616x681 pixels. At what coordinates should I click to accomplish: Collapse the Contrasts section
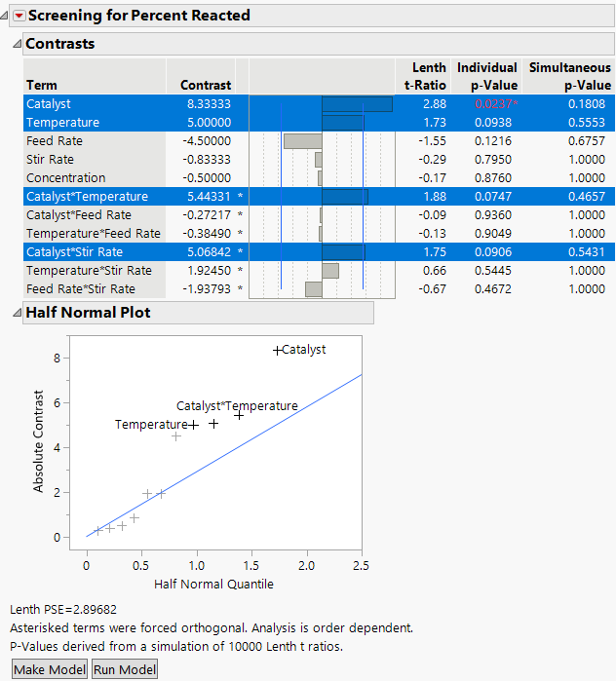point(16,44)
